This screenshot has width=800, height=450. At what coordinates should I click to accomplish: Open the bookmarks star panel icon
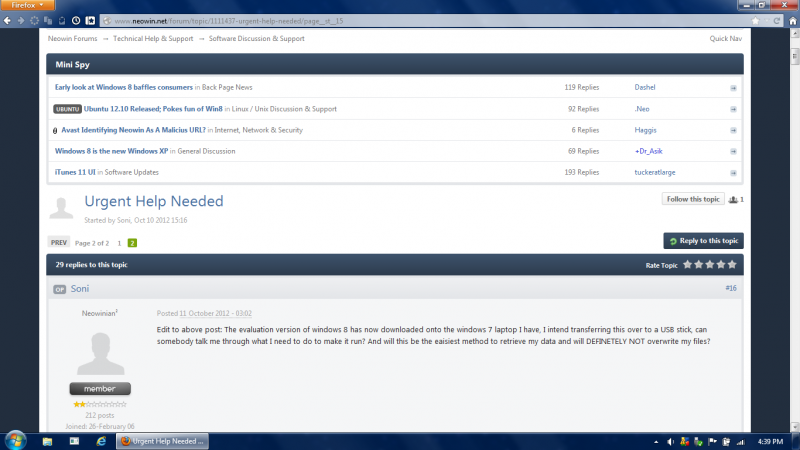[90, 20]
